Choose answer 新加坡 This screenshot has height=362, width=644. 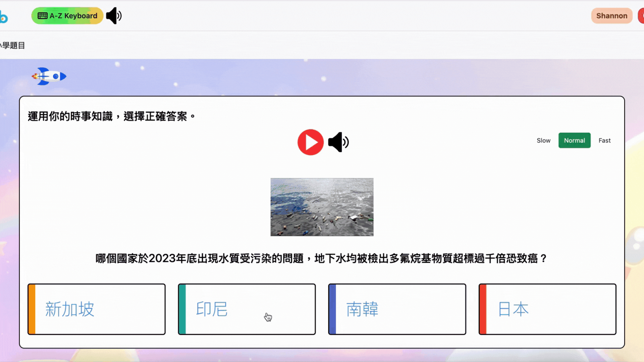97,309
